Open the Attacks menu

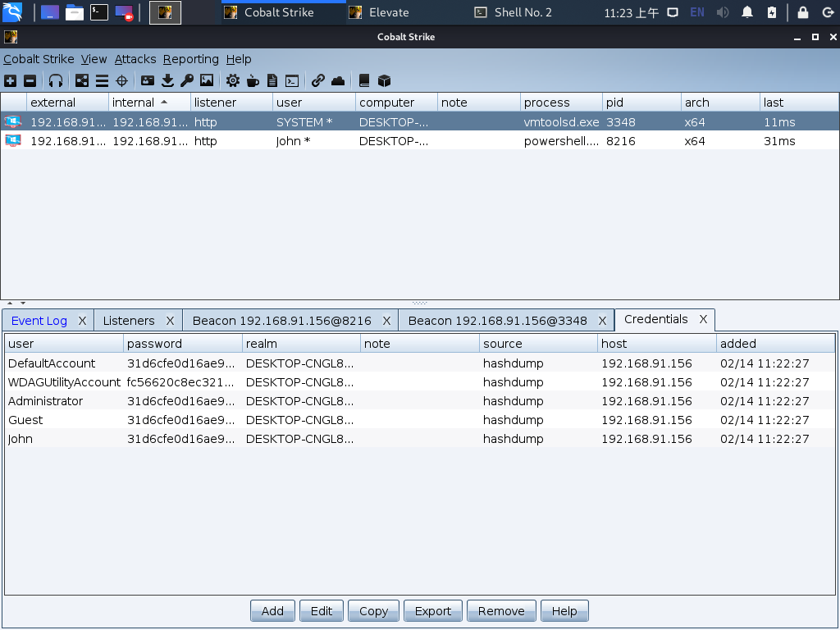pos(135,59)
